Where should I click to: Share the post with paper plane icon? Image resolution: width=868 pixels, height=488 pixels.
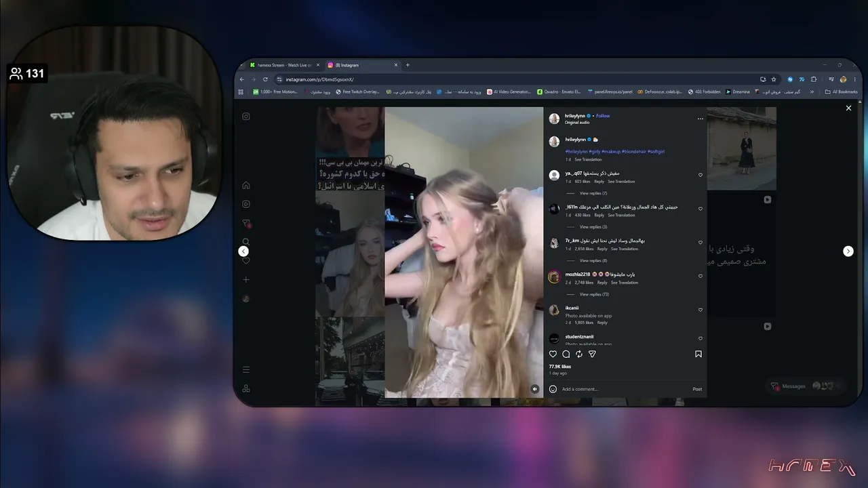tap(592, 354)
